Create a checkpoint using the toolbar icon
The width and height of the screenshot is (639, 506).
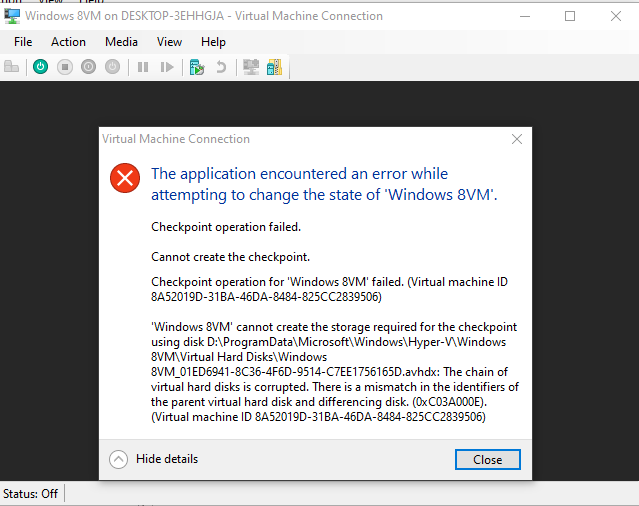197,67
